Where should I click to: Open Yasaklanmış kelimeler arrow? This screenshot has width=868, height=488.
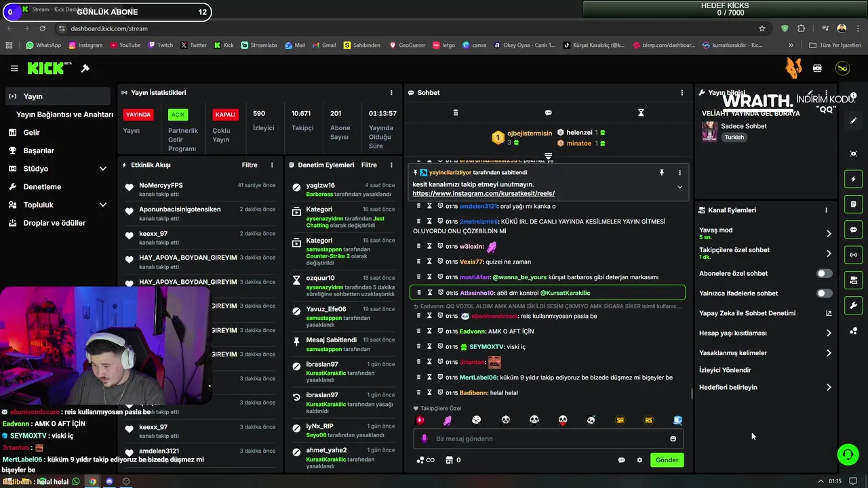(829, 352)
